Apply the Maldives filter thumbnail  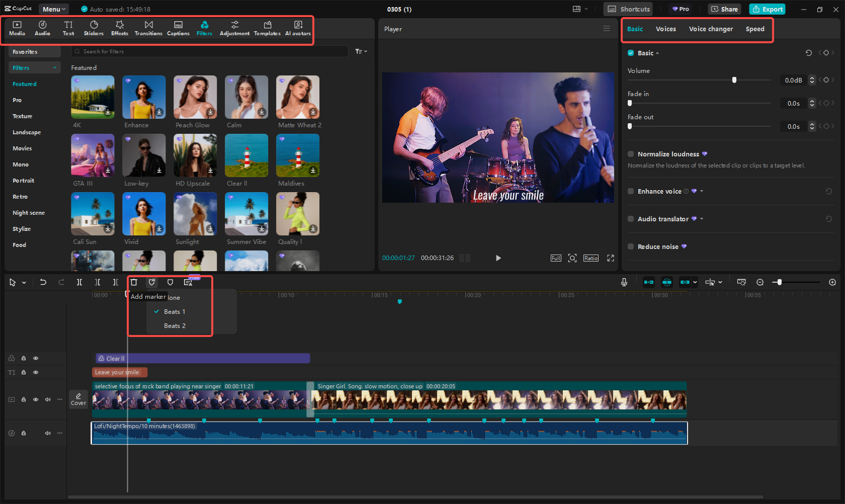297,155
